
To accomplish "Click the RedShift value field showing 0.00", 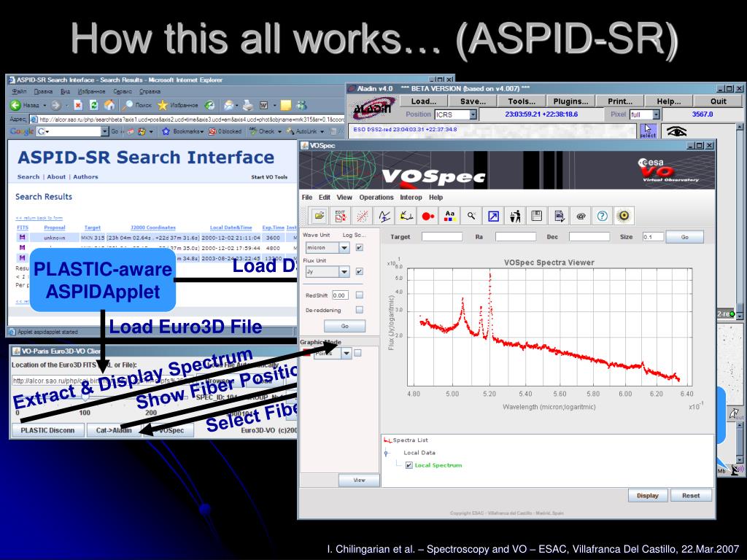I will coord(340,295).
